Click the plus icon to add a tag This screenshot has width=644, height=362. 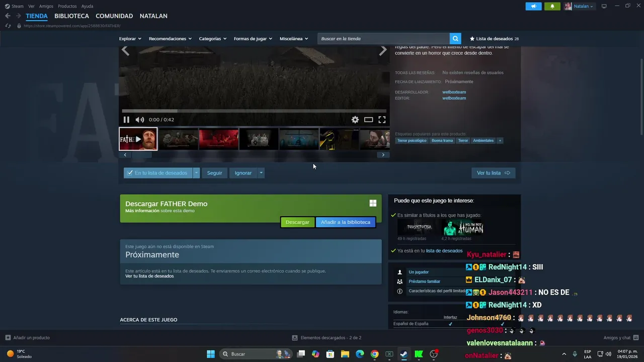500,141
